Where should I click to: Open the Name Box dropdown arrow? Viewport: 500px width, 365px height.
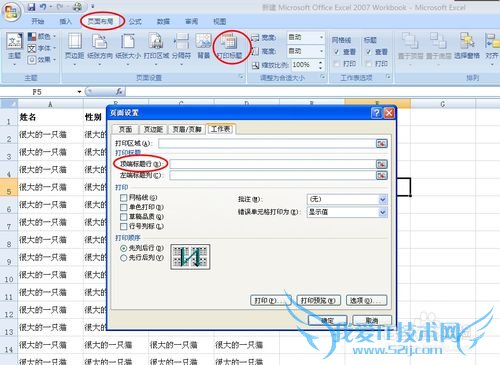pos(79,92)
